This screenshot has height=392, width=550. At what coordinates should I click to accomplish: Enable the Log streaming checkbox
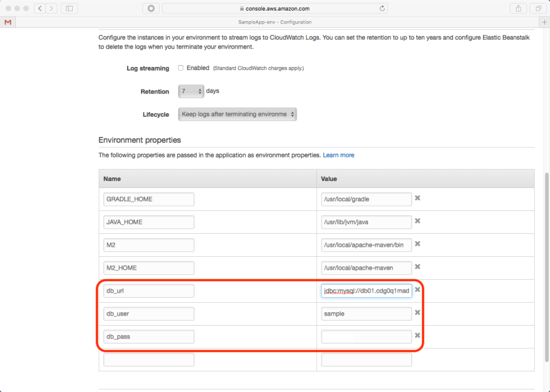point(181,68)
